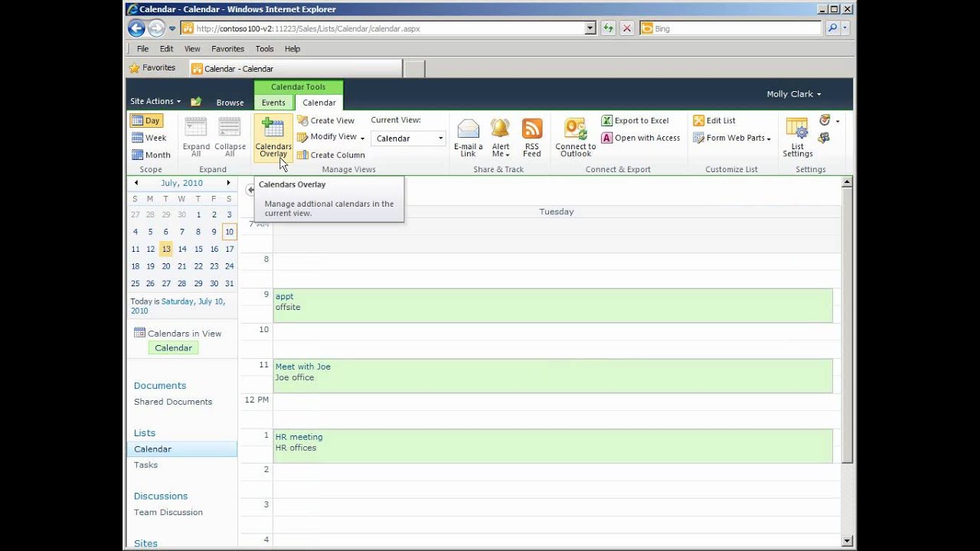This screenshot has width=980, height=551.
Task: Click Export to Excel
Action: (x=635, y=120)
